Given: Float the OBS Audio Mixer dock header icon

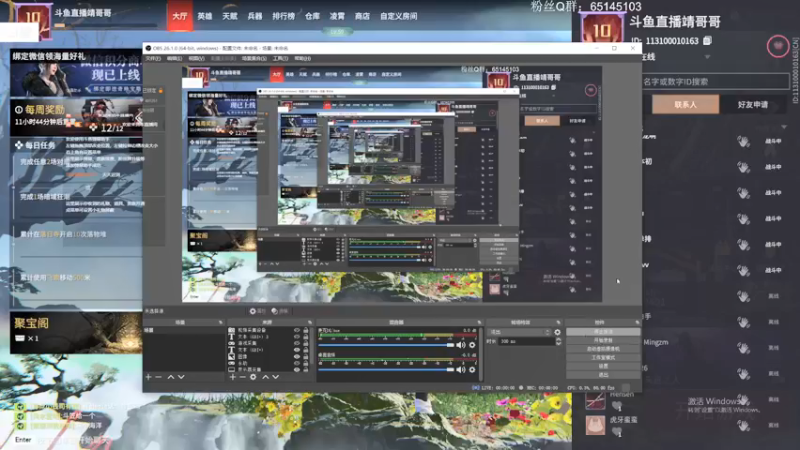Looking at the screenshot, I should [479, 322].
